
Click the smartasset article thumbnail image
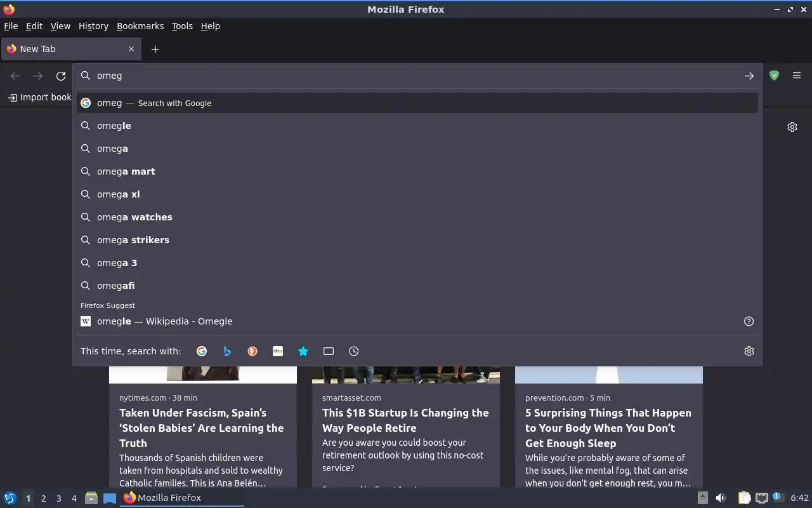tap(406, 375)
